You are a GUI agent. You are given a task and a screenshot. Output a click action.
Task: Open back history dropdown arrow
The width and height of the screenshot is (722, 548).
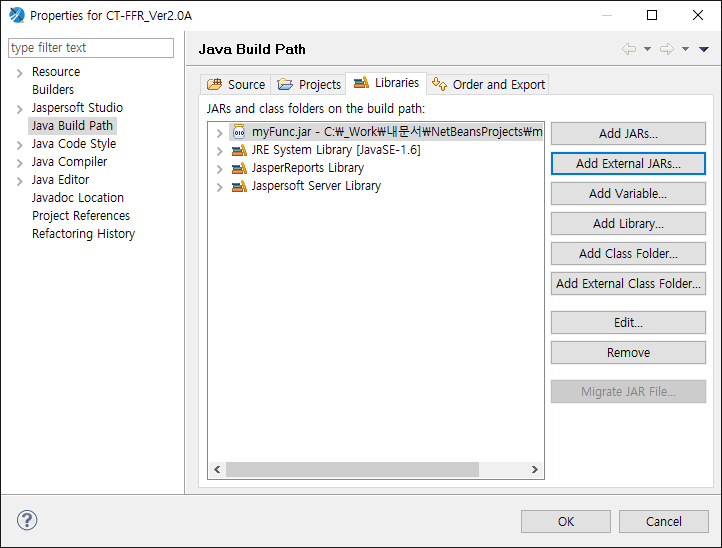pos(647,49)
